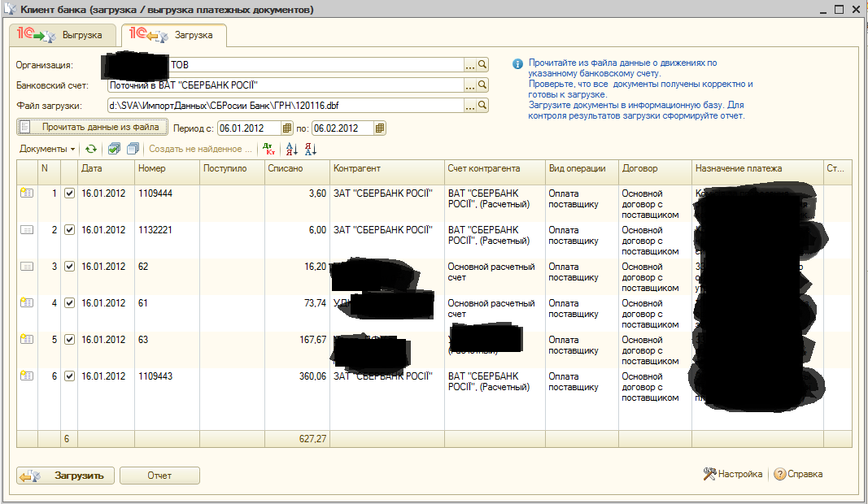Uncheck the checkbox for row 6
This screenshot has height=504, width=868.
(x=69, y=376)
